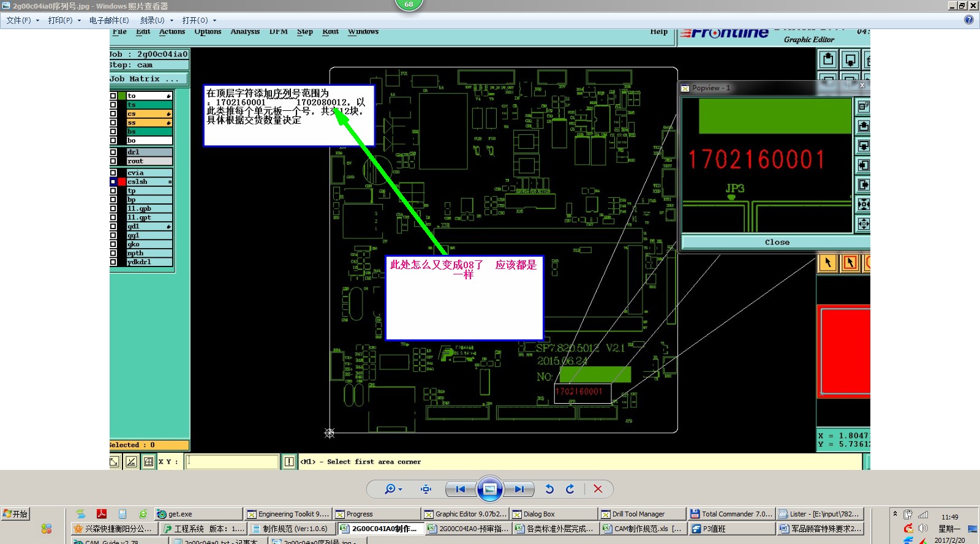Click Popview pan up icon
The height and width of the screenshot is (544, 980).
click(x=863, y=126)
